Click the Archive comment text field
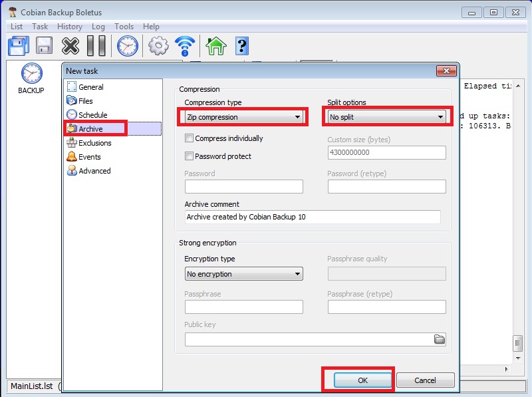 pyautogui.click(x=313, y=217)
